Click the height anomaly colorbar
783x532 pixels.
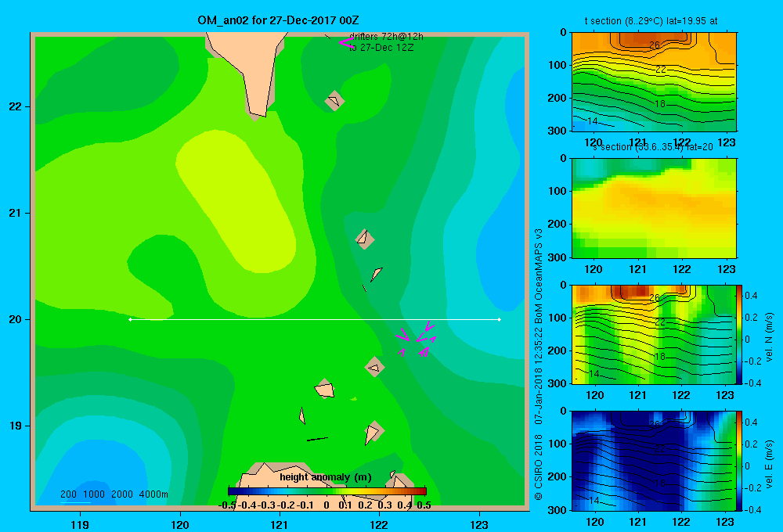(327, 491)
